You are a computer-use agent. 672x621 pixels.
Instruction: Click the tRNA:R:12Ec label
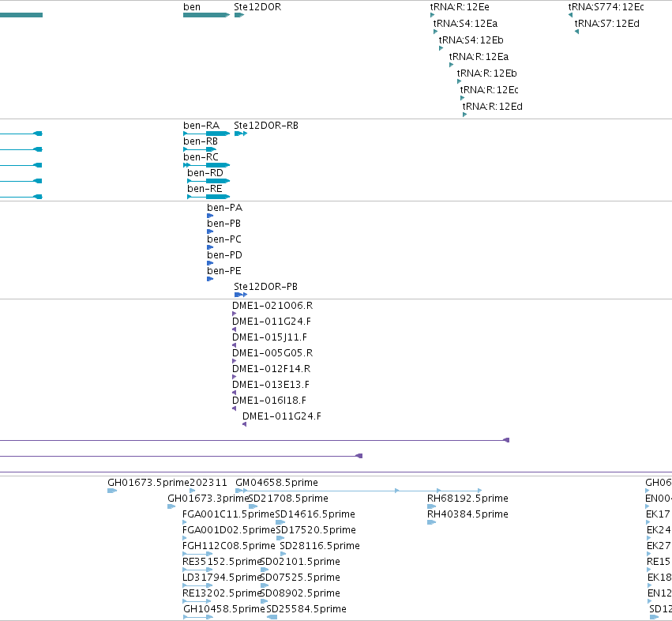[489, 90]
